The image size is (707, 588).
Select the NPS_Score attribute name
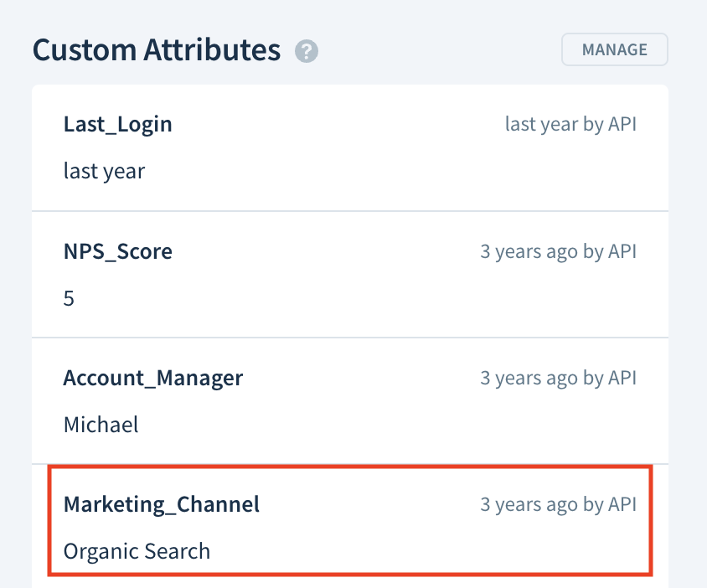(x=117, y=251)
